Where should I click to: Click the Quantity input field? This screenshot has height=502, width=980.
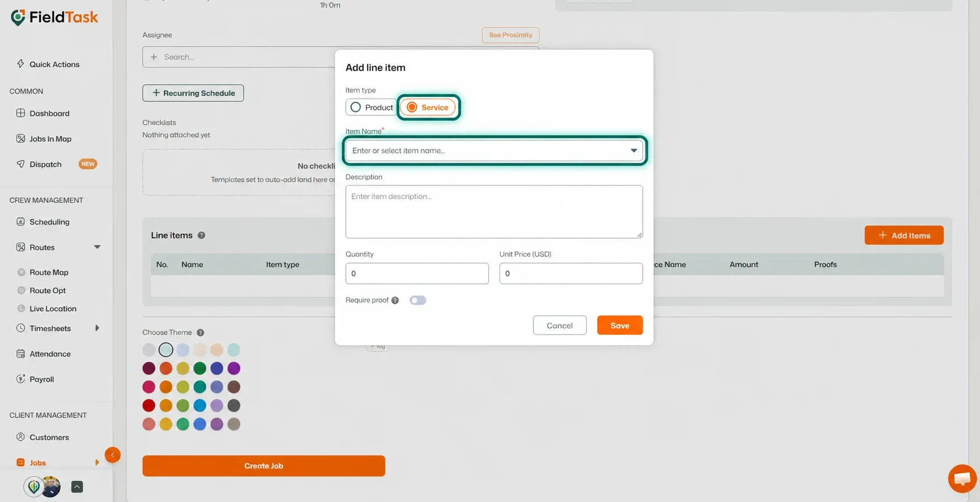(x=417, y=273)
